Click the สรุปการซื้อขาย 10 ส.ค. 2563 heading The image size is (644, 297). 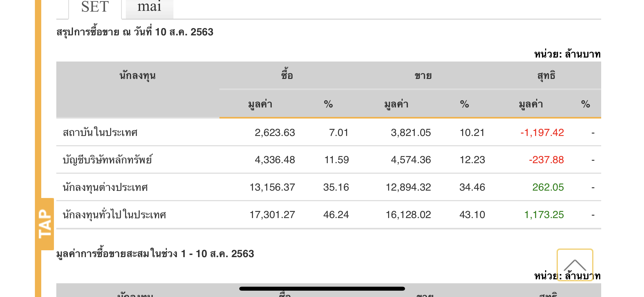[135, 32]
